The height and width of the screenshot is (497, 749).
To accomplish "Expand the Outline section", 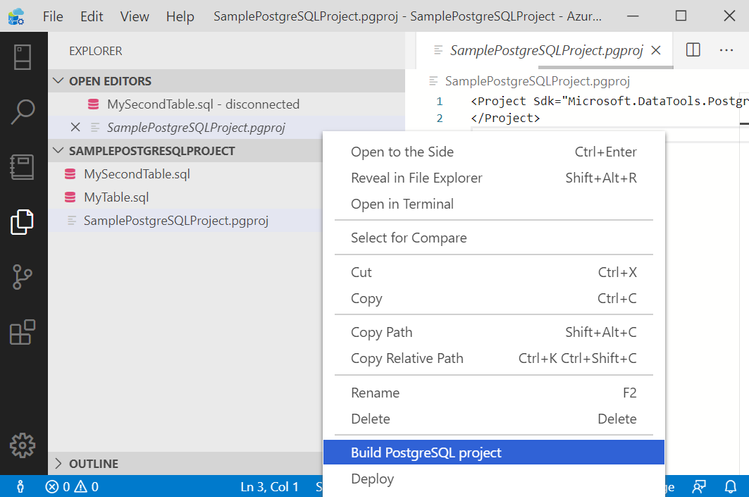I will click(60, 464).
